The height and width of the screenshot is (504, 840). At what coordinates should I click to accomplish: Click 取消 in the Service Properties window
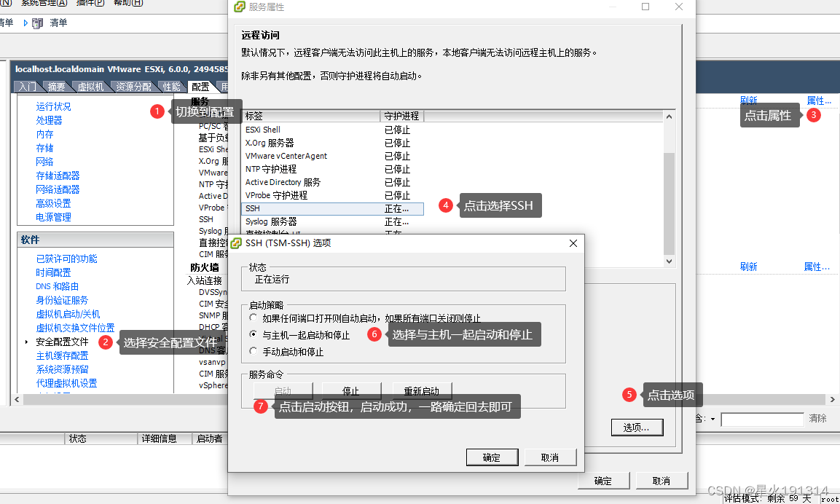coord(662,481)
